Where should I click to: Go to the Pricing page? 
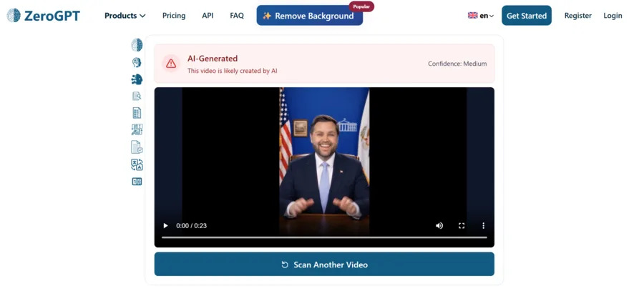[174, 16]
